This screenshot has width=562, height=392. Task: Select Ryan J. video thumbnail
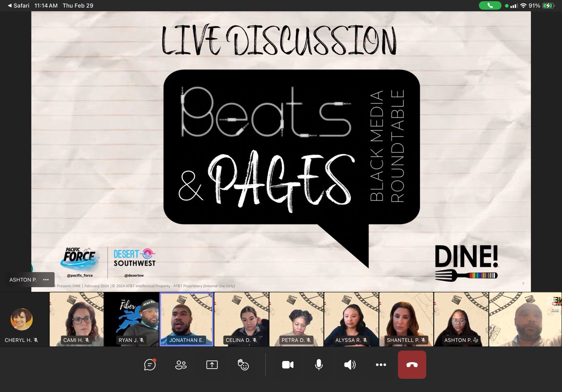(x=131, y=319)
